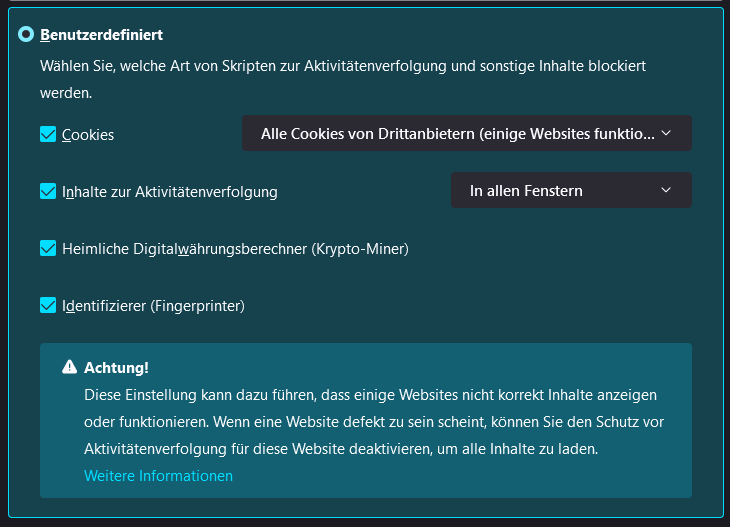Click the checkmark icon beside Cookies
Image resolution: width=730 pixels, height=527 pixels.
pos(48,134)
